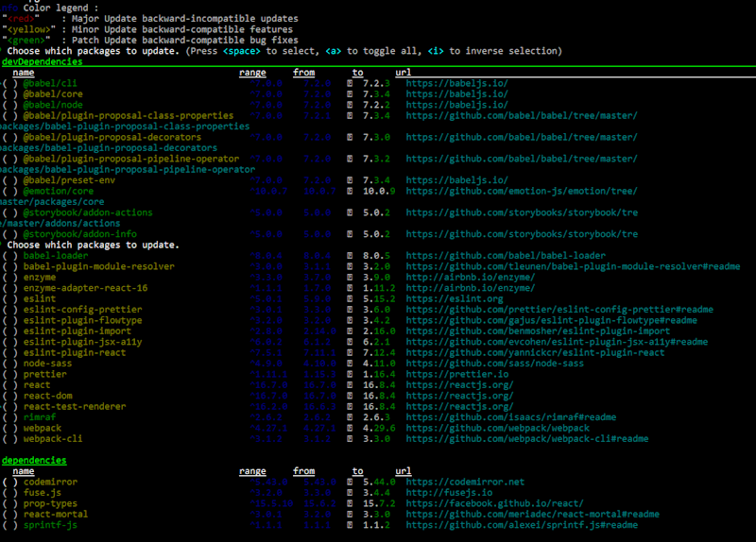Click the @babel/plugin-proposal-decorators package name
Image resolution: width=756 pixels, height=542 pixels.
tap(112, 137)
